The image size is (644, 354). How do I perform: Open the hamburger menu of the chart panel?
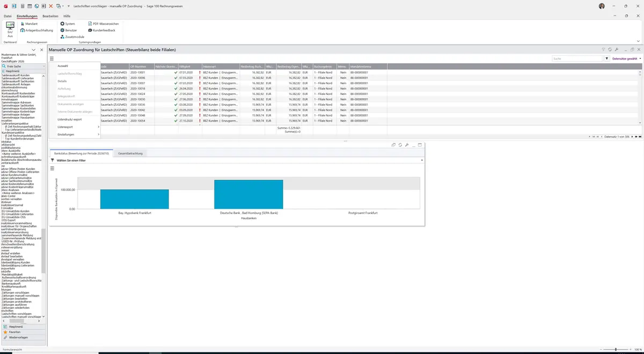point(52,168)
